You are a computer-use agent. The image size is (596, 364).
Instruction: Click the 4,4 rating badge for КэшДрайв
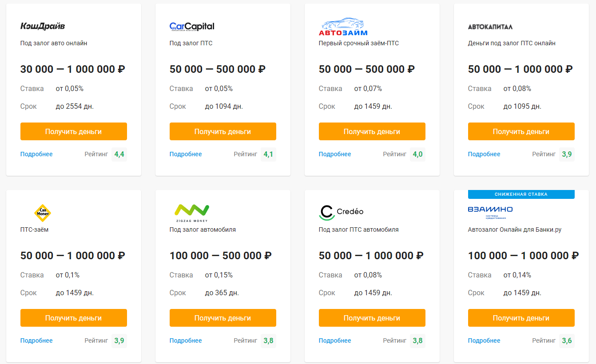(119, 154)
